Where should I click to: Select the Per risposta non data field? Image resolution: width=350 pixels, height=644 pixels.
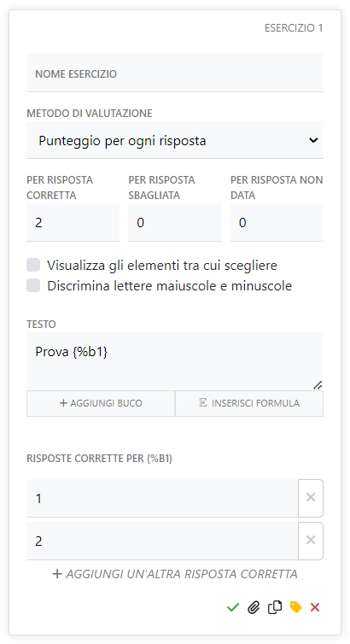277,222
